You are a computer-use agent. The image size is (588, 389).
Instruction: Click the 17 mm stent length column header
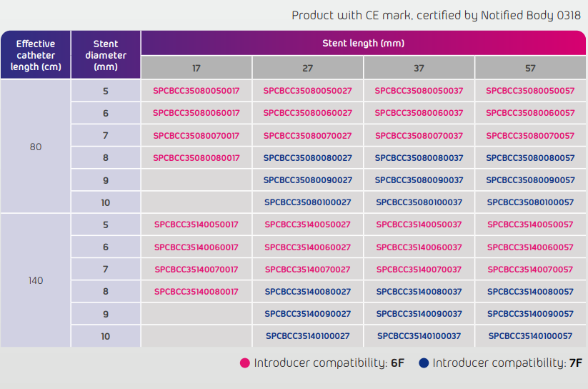click(x=196, y=68)
